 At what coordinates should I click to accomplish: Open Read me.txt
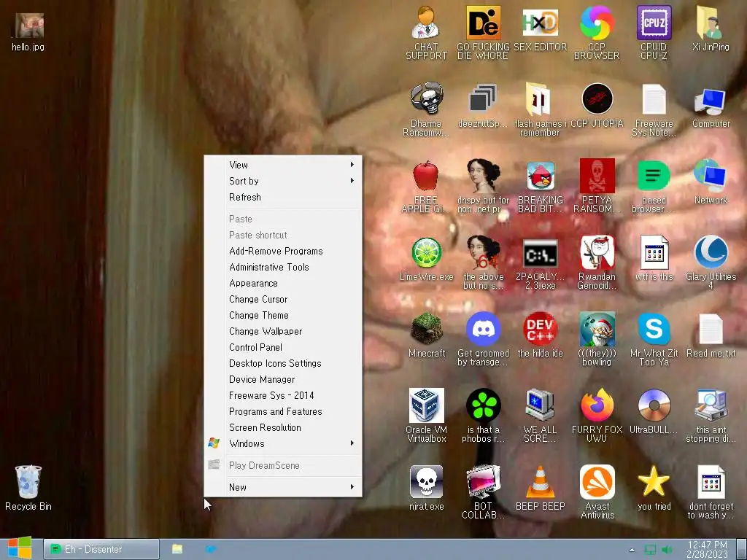click(711, 335)
